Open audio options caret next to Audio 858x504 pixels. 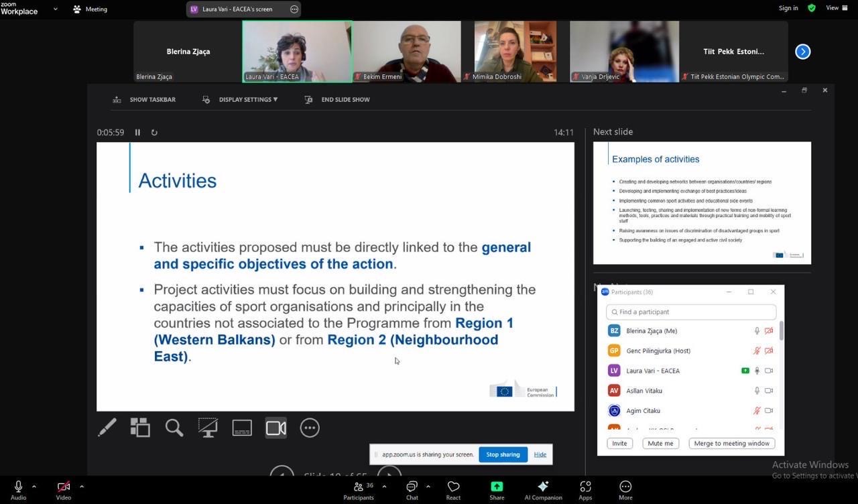pos(34,487)
